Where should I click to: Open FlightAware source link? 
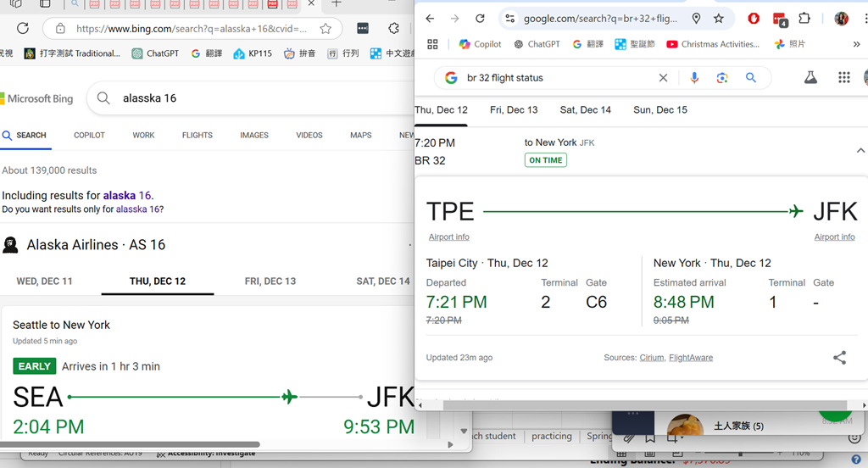[x=691, y=358]
